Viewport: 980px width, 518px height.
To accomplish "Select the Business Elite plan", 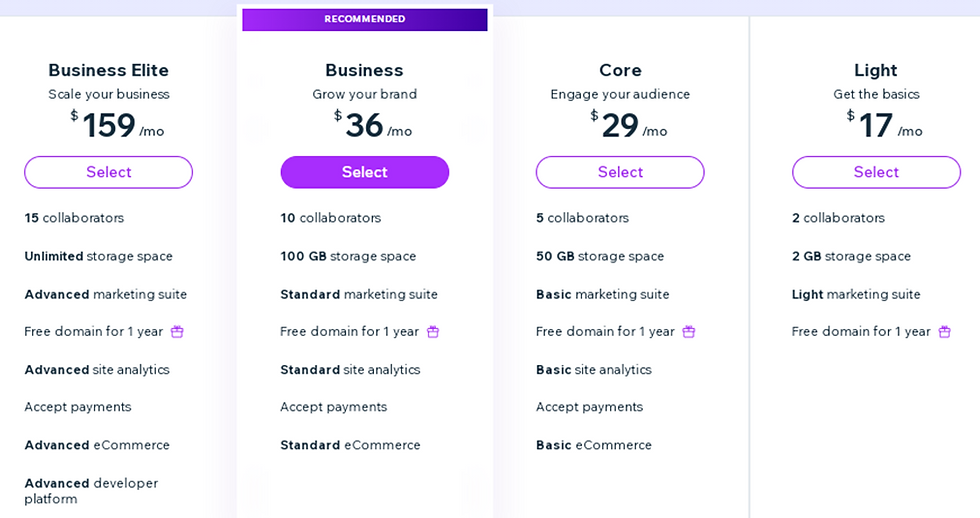I will [x=108, y=172].
